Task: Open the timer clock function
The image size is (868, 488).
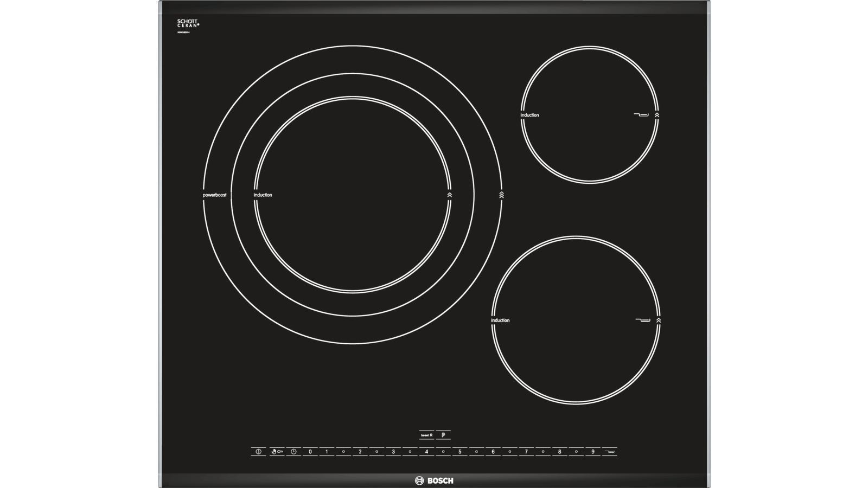Action: 293,451
